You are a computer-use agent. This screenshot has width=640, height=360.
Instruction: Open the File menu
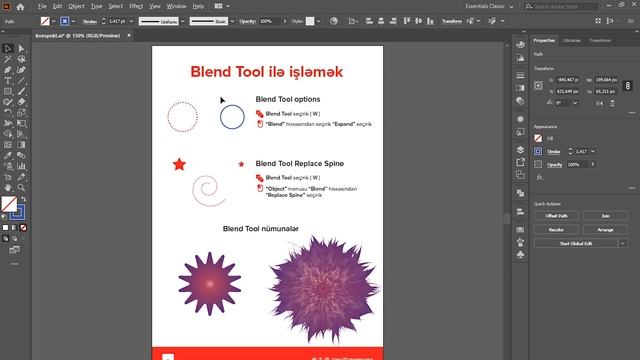tap(42, 7)
